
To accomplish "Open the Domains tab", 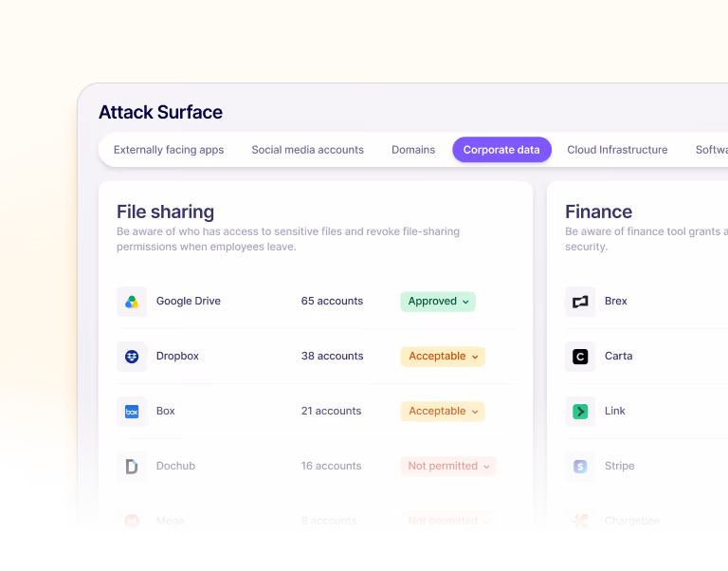I will click(413, 150).
